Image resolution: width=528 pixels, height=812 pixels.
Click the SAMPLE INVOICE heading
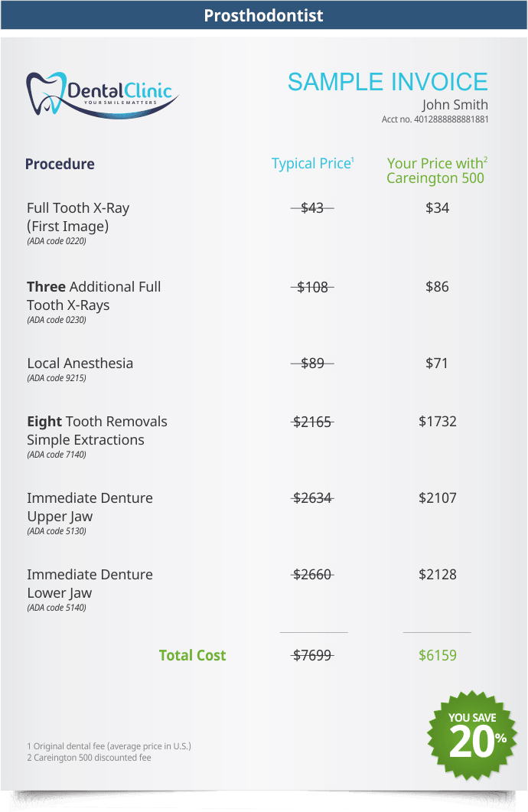[387, 82]
